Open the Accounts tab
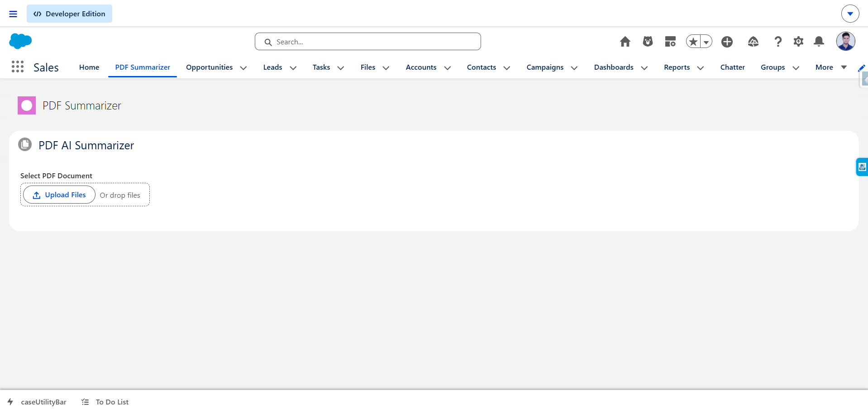Viewport: 868px width, 409px height. (421, 67)
